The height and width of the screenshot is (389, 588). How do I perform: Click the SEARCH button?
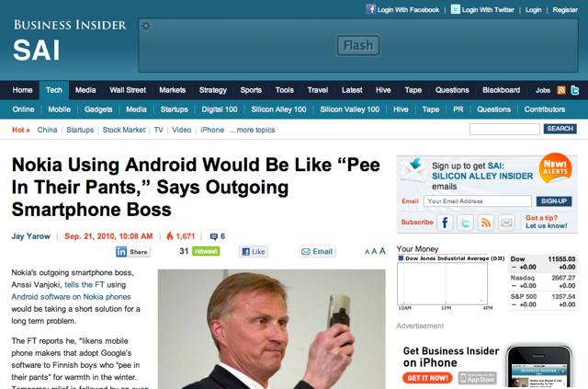(x=560, y=129)
